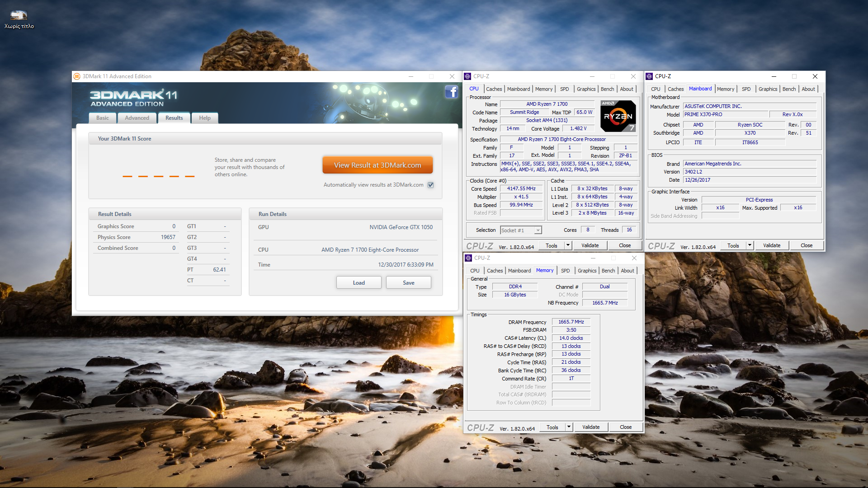Click the BIOS date 12/30/2017 run time
The image size is (868, 488).
point(406,265)
